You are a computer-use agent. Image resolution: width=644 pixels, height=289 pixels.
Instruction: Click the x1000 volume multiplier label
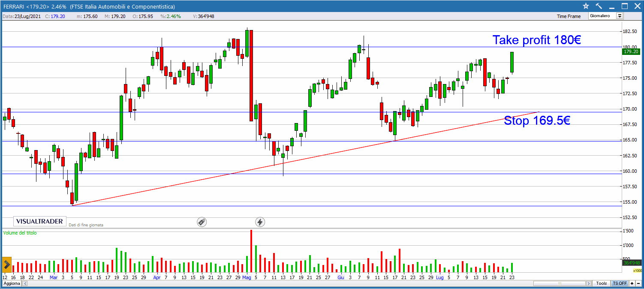pyautogui.click(x=638, y=271)
